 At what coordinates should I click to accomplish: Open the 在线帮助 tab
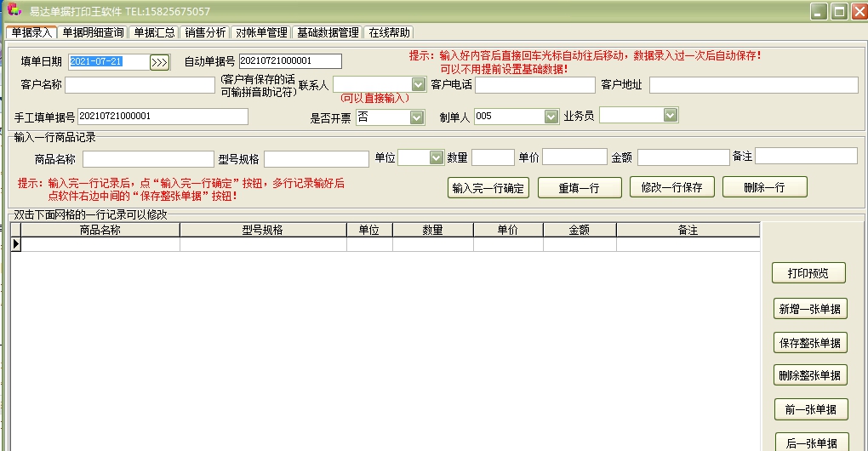389,32
